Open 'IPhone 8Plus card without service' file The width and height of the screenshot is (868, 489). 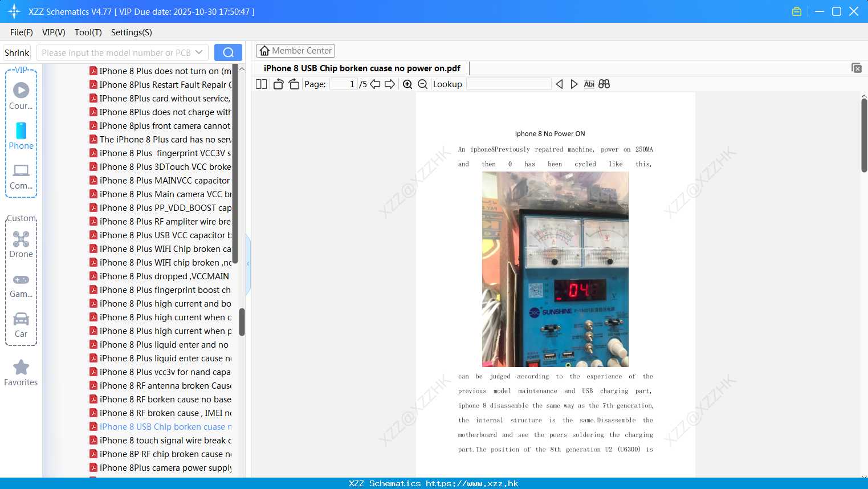[161, 99]
